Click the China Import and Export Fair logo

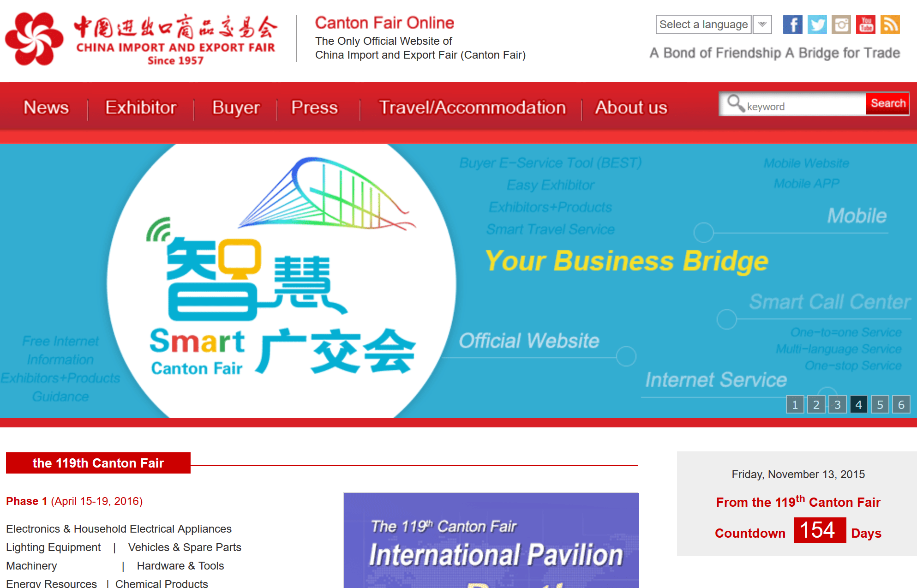(141, 39)
